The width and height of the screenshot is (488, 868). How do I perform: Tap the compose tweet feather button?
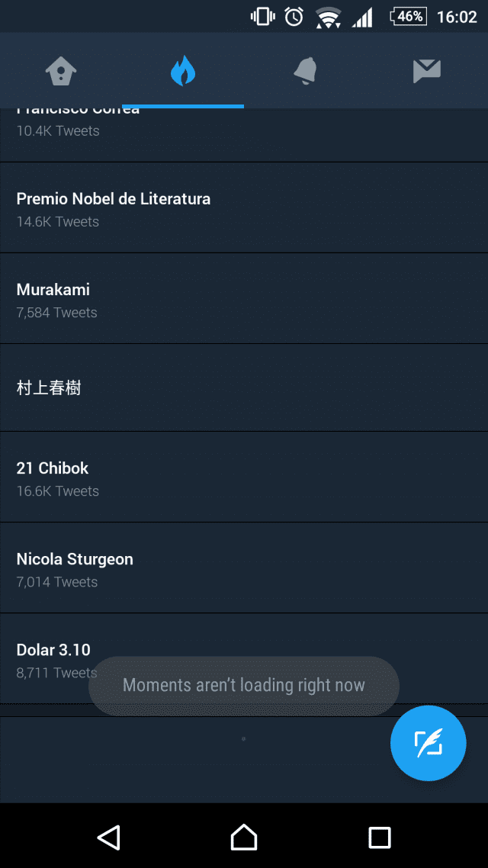pos(429,743)
